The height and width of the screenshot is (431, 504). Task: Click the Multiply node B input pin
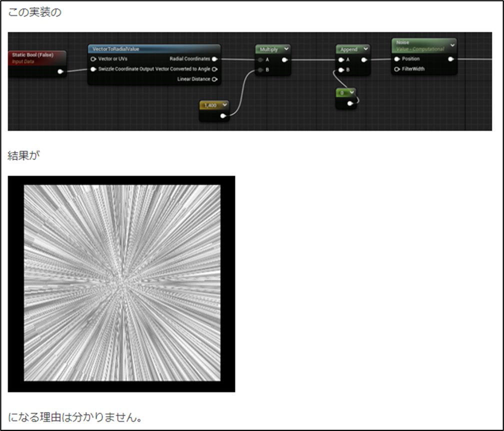coord(260,69)
